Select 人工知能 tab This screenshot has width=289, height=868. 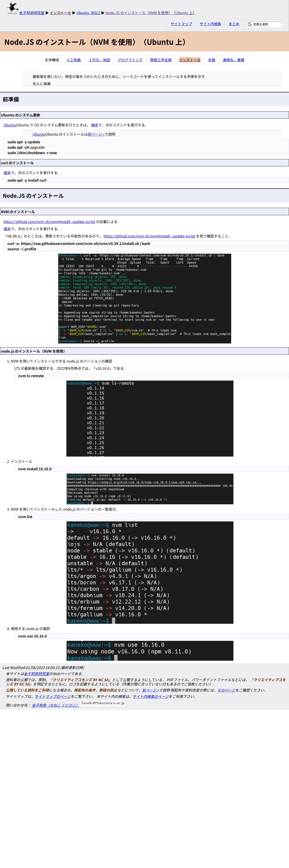(x=74, y=60)
